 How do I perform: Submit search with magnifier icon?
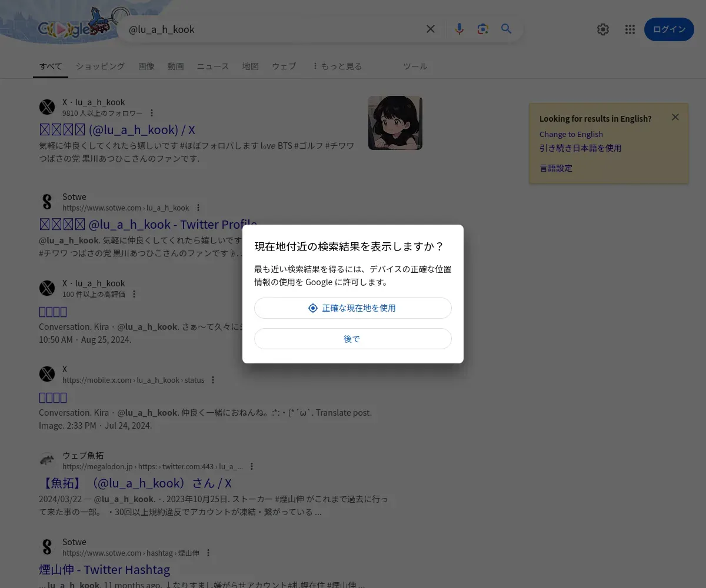pos(507,29)
